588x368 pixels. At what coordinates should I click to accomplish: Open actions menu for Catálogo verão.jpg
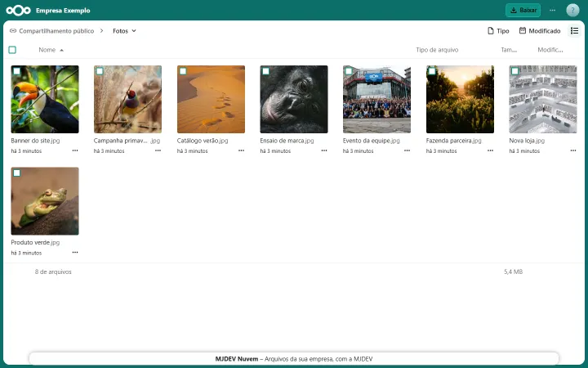(241, 150)
